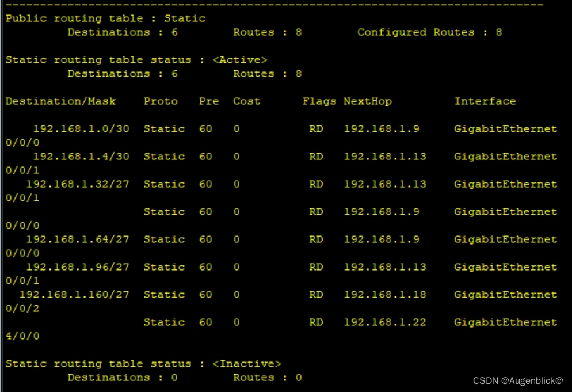Click GigabitEthernet in the 192.168.1.160/27 row
Viewport: 572px width, 392px height.
(506, 295)
